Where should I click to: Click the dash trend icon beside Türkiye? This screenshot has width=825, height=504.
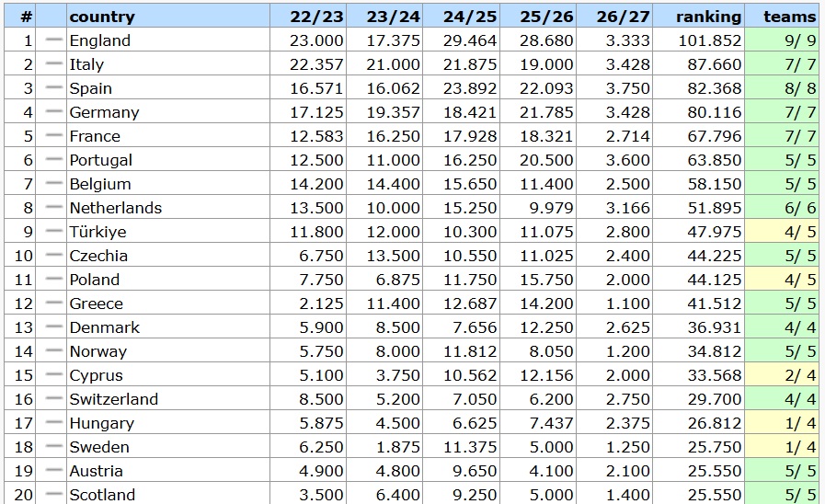[53, 232]
